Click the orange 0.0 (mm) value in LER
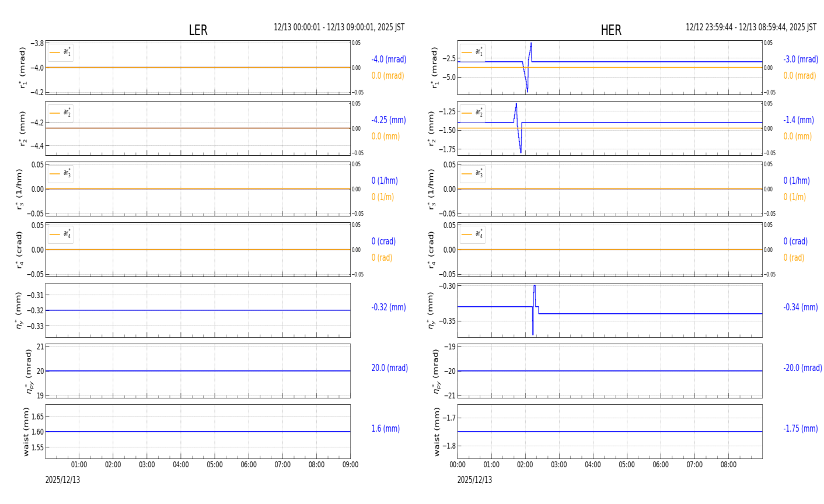This screenshot has height=504, width=824. 386,136
